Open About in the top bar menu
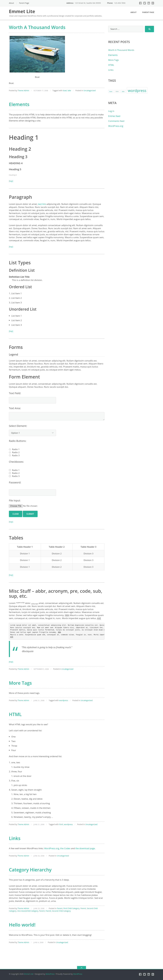The height and width of the screenshot is (980, 163). tap(11, 3)
